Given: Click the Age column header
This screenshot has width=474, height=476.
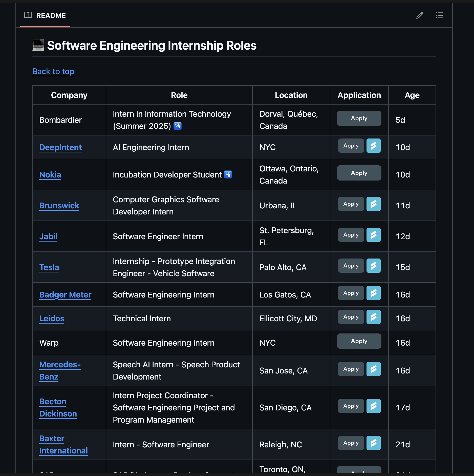Looking at the screenshot, I should (x=412, y=95).
